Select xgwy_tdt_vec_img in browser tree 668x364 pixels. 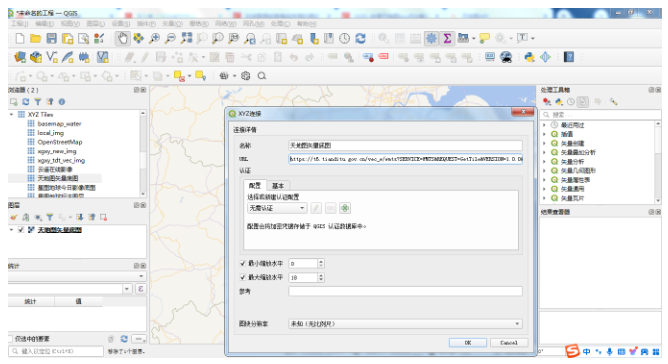click(x=61, y=160)
